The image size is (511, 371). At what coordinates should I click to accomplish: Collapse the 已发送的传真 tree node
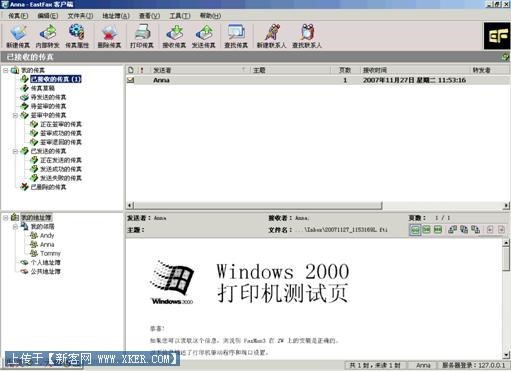[x=15, y=151]
